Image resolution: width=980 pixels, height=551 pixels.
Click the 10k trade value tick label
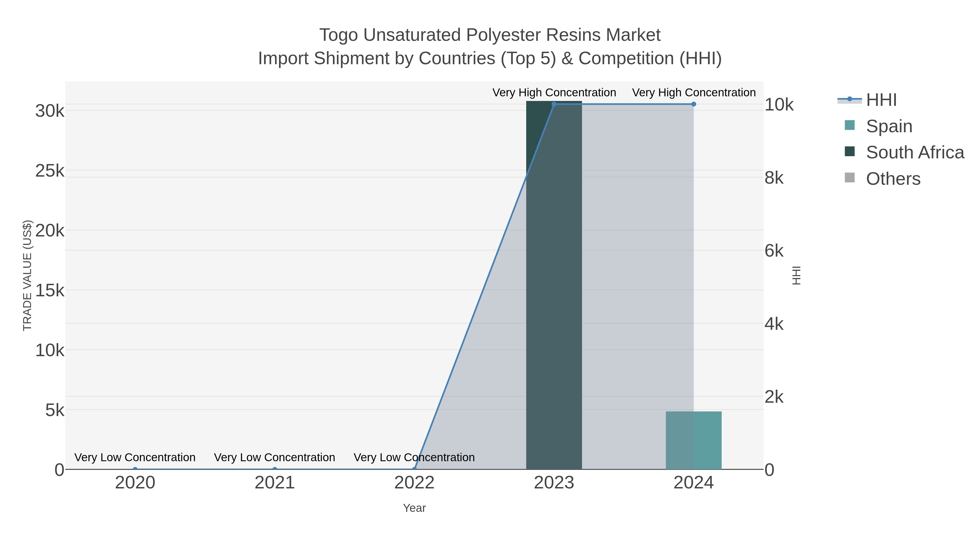click(x=50, y=350)
